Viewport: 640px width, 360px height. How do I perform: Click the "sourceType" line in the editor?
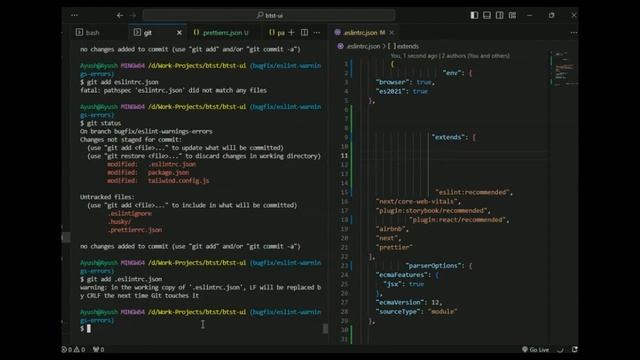[416, 311]
